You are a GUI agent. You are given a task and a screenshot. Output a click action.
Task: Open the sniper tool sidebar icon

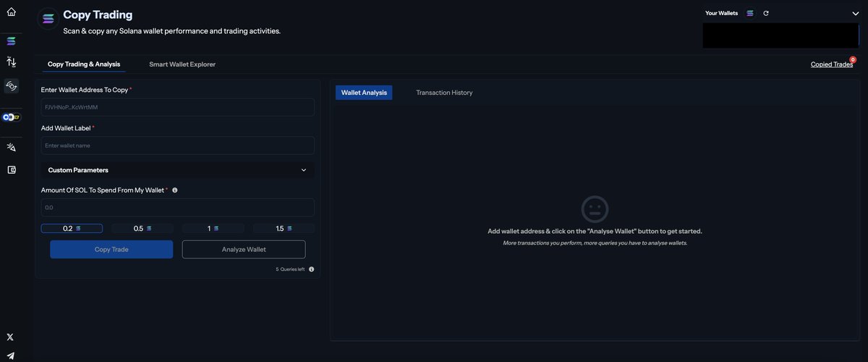(x=11, y=147)
